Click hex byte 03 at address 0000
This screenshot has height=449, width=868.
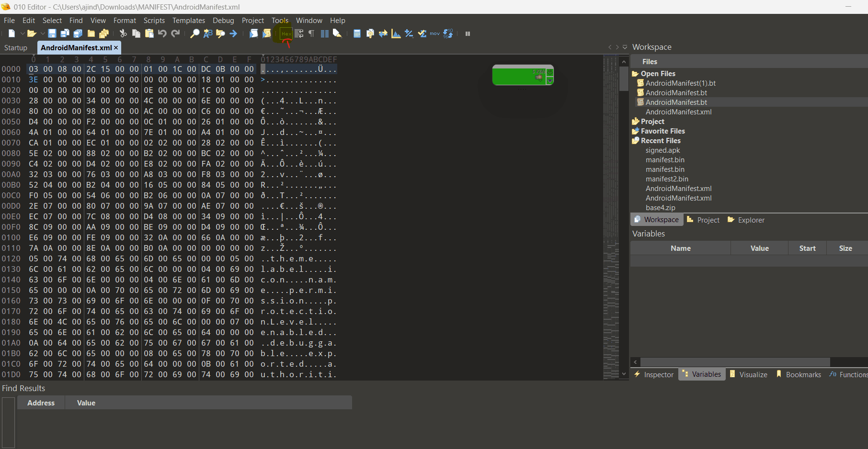tap(34, 69)
